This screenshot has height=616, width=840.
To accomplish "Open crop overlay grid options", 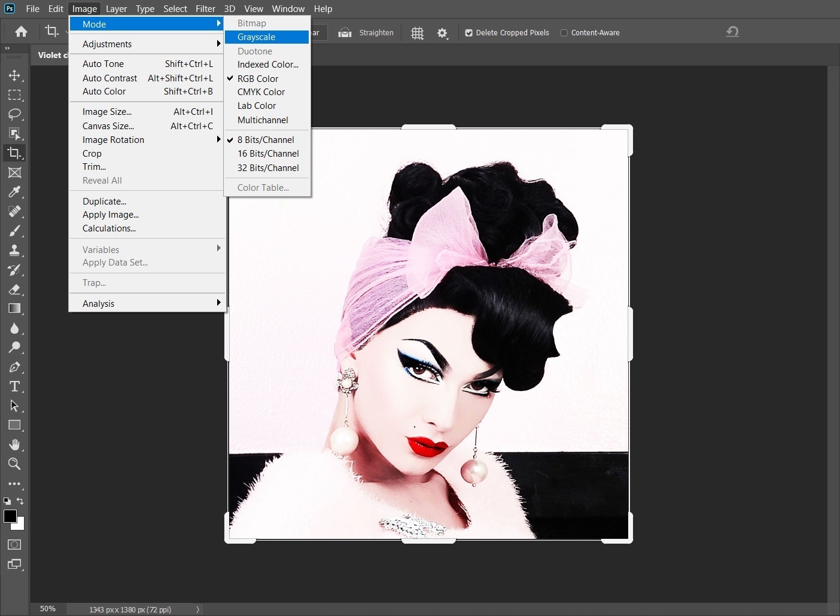I will click(x=418, y=33).
